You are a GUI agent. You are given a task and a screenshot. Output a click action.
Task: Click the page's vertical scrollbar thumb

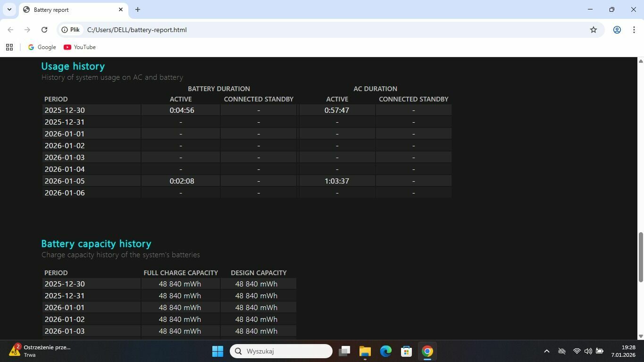click(x=641, y=257)
